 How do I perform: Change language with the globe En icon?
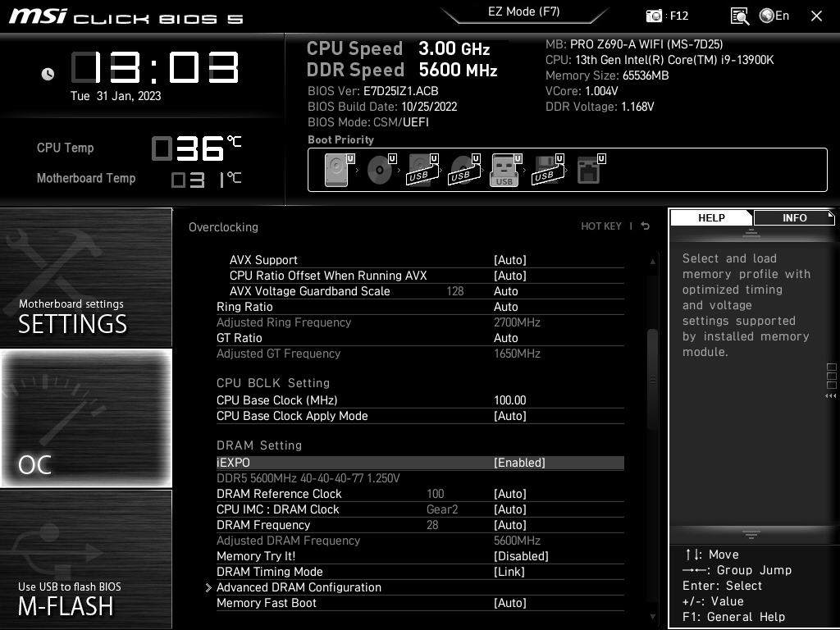coord(774,16)
